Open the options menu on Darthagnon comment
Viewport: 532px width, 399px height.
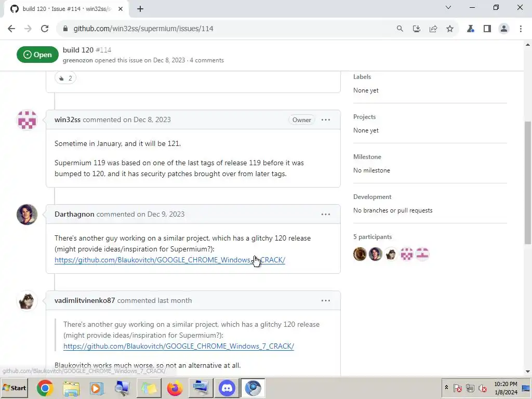point(326,215)
